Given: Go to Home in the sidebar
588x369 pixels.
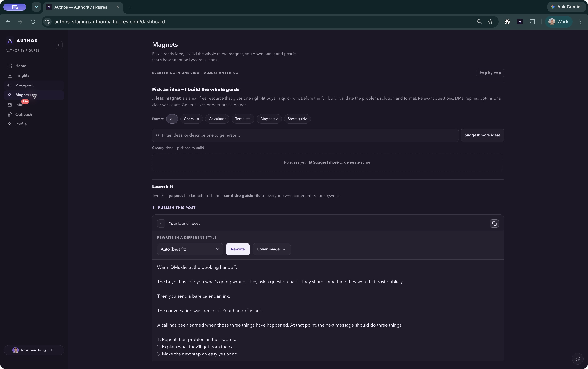Looking at the screenshot, I should tap(34, 66).
